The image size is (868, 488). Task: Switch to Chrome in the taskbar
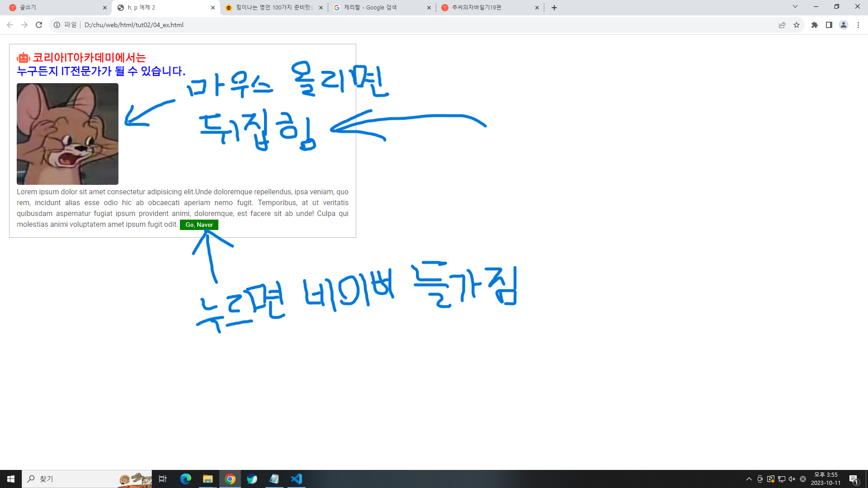point(230,479)
